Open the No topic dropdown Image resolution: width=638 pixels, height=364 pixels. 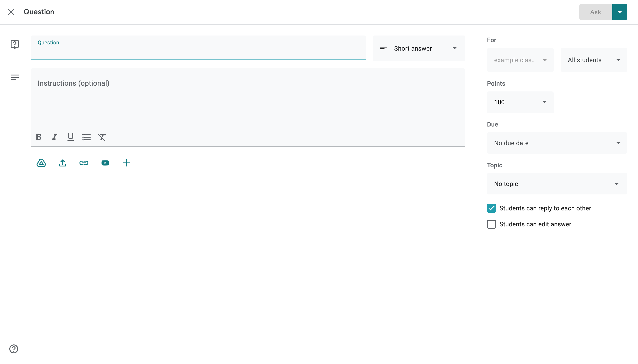pyautogui.click(x=557, y=184)
